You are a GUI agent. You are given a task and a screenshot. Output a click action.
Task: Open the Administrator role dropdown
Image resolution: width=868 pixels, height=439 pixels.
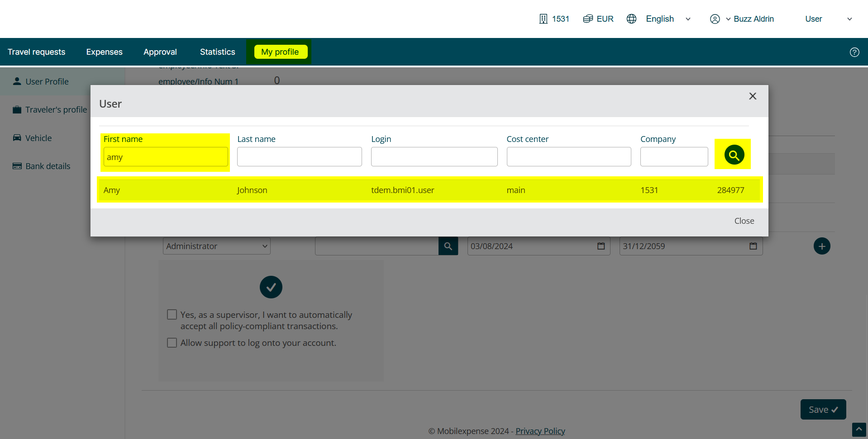pyautogui.click(x=216, y=246)
